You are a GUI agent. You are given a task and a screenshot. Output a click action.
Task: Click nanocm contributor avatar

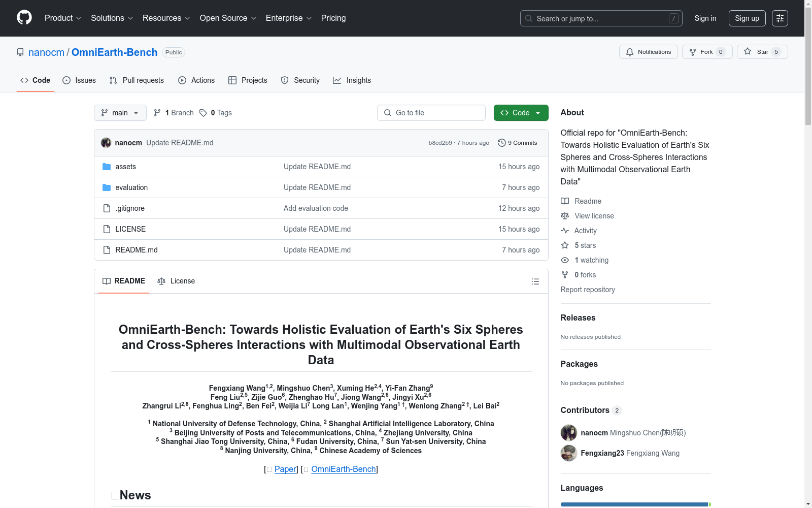point(569,433)
